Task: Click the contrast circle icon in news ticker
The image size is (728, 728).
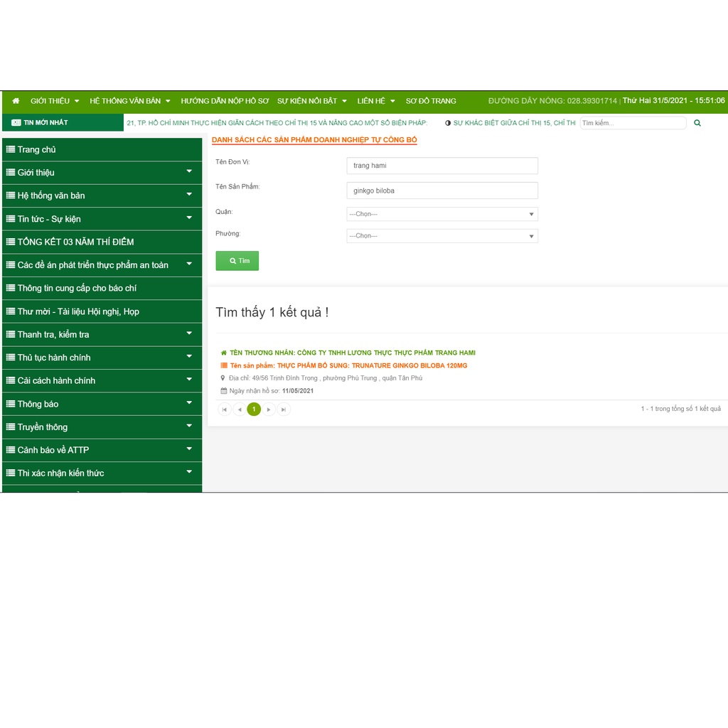Action: point(448,123)
